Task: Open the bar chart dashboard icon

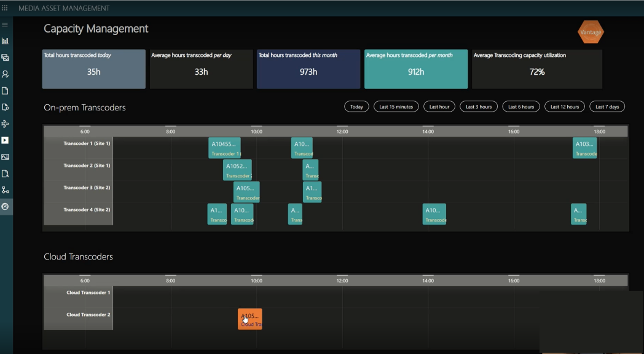Action: pos(5,41)
